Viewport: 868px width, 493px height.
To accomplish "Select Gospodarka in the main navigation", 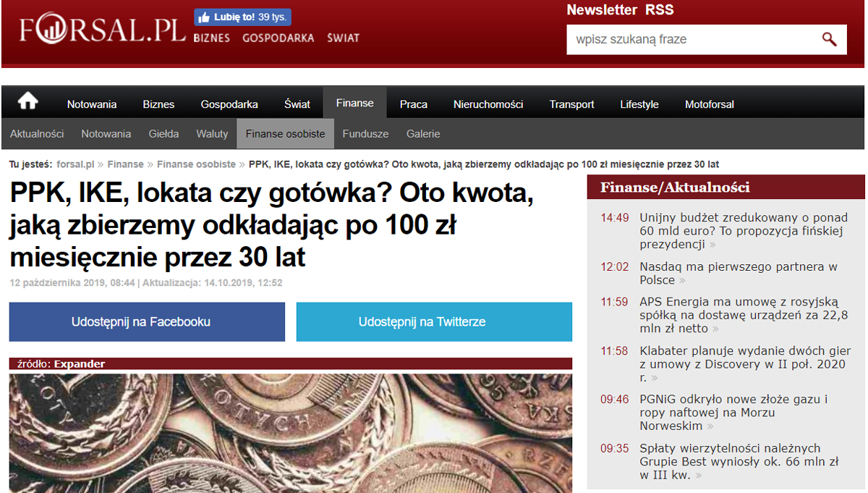I will (x=229, y=104).
